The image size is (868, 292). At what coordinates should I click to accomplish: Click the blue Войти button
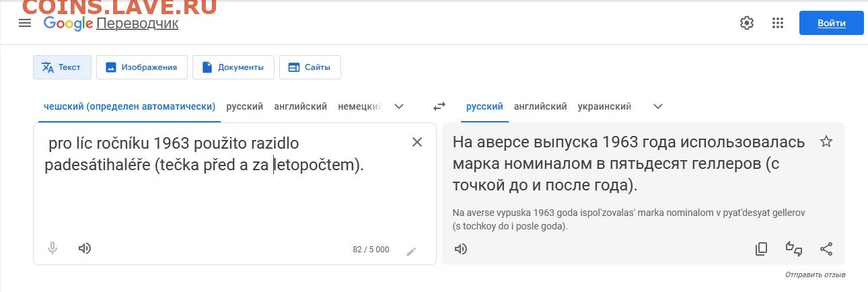832,23
